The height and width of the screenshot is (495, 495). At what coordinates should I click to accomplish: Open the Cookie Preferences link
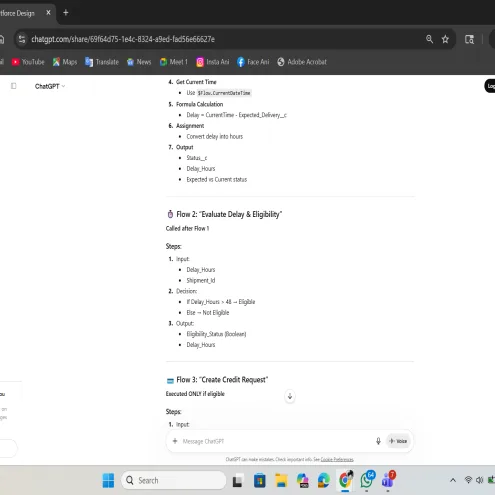337,459
